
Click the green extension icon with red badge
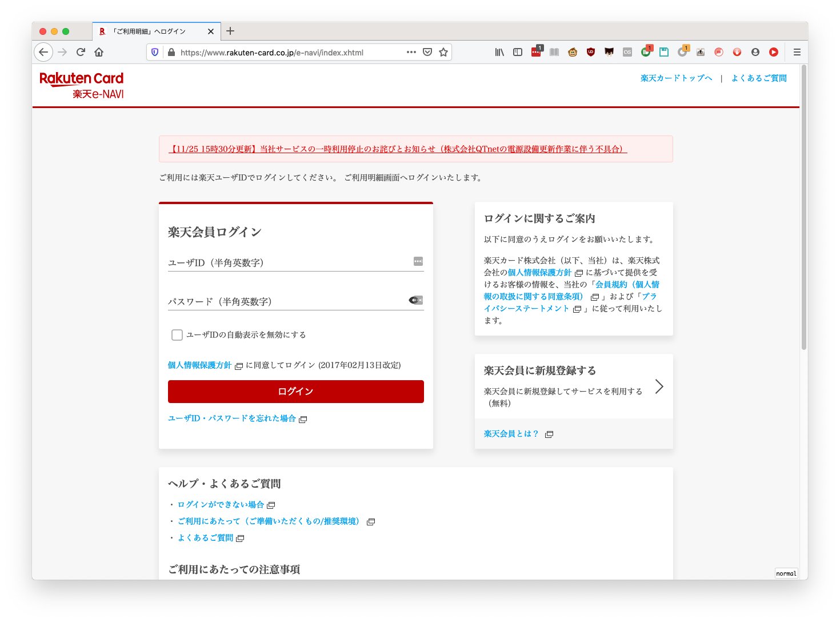pos(646,51)
